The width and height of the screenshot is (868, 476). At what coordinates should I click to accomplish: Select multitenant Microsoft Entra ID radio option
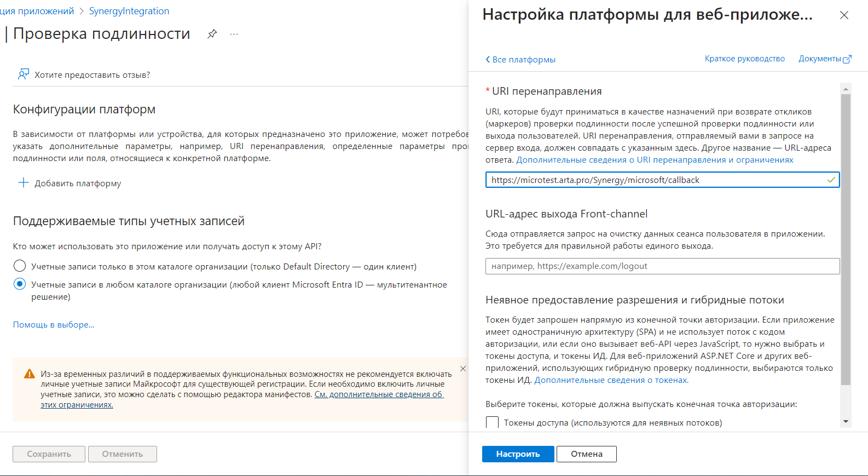coord(20,284)
